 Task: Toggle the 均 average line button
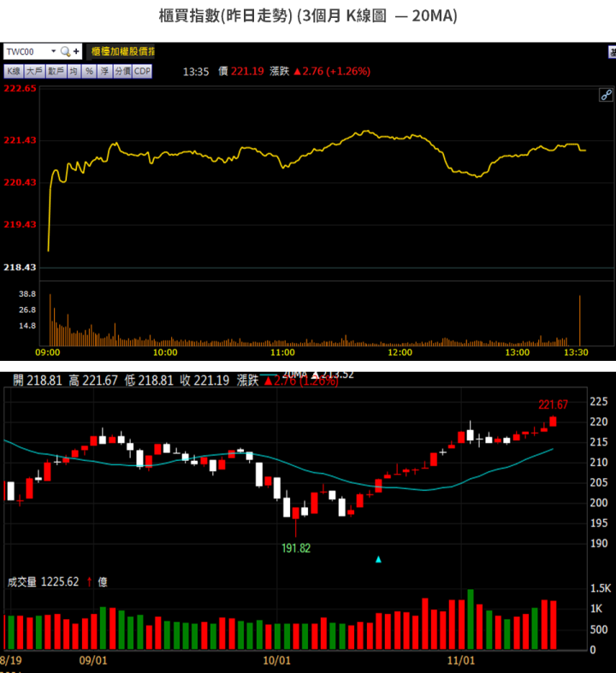click(x=74, y=71)
